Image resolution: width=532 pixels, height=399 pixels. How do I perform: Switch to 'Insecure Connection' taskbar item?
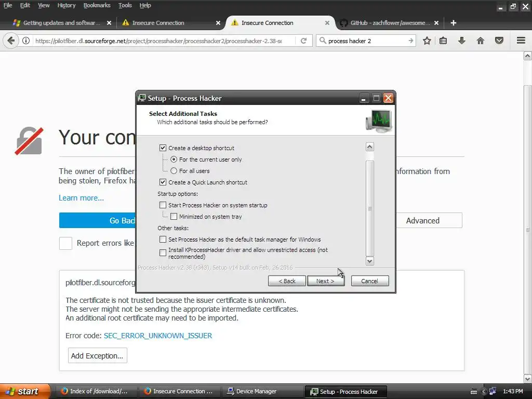coord(179,391)
